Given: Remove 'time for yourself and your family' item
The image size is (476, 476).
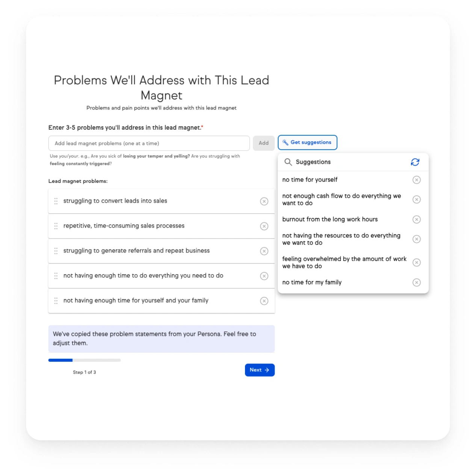Looking at the screenshot, I should click(x=264, y=301).
